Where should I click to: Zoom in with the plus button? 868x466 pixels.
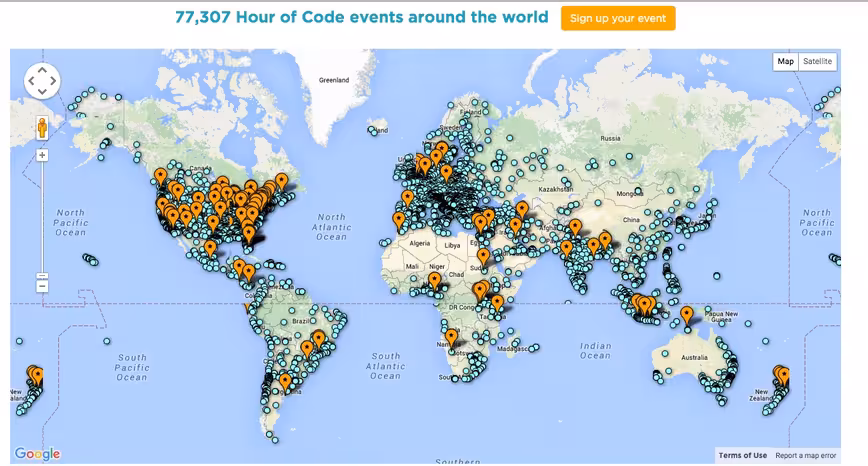(x=42, y=156)
